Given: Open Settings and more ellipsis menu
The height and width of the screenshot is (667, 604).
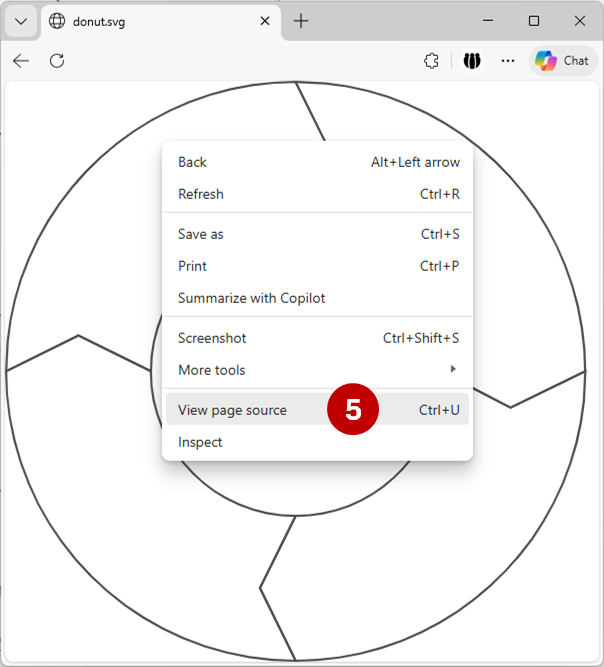Looking at the screenshot, I should tap(507, 61).
